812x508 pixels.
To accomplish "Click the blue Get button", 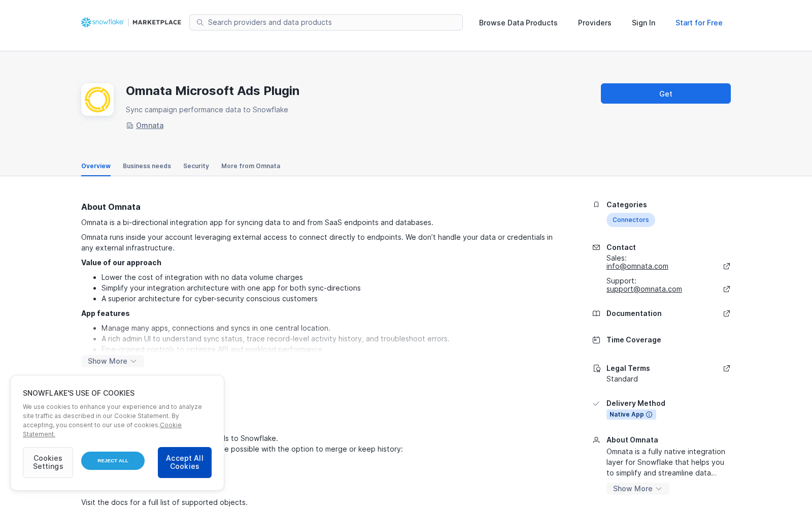I will point(666,93).
